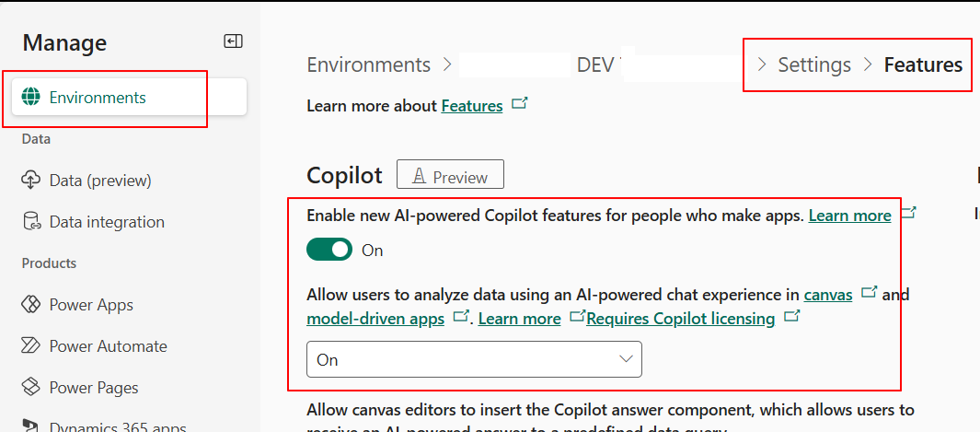Click the Power Pages layered icon

coord(30,388)
